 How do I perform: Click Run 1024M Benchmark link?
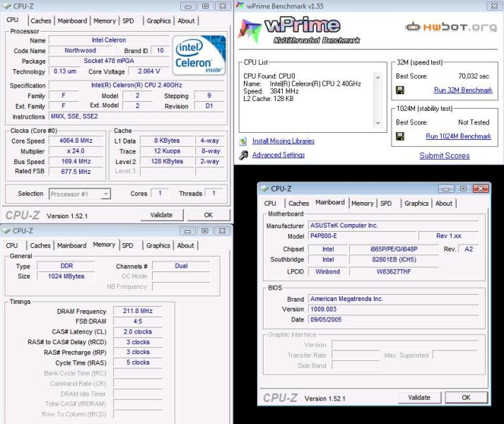458,136
